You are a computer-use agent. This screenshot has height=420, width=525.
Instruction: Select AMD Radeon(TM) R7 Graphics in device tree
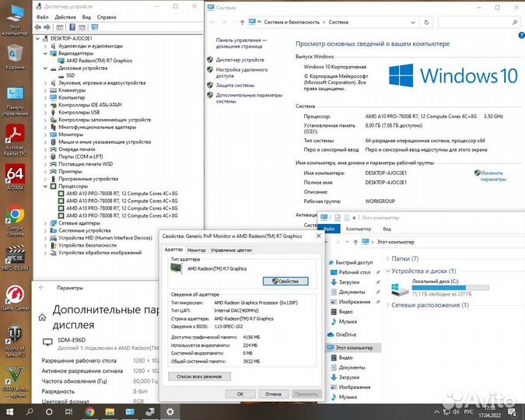(x=99, y=61)
